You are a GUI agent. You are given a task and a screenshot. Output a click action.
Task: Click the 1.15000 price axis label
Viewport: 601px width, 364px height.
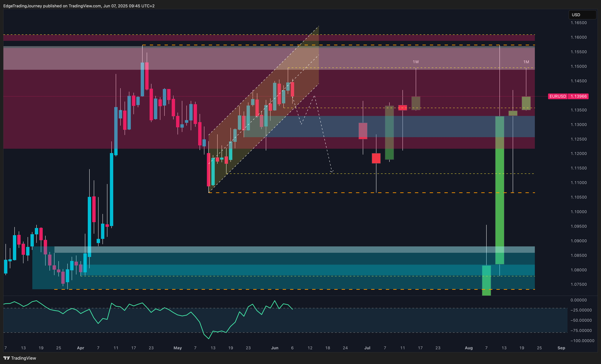(579, 66)
